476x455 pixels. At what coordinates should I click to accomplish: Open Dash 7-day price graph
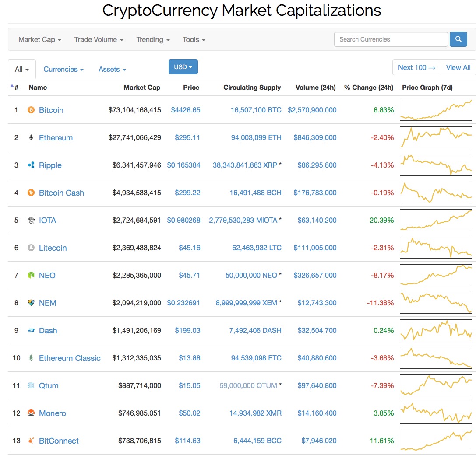click(x=436, y=330)
